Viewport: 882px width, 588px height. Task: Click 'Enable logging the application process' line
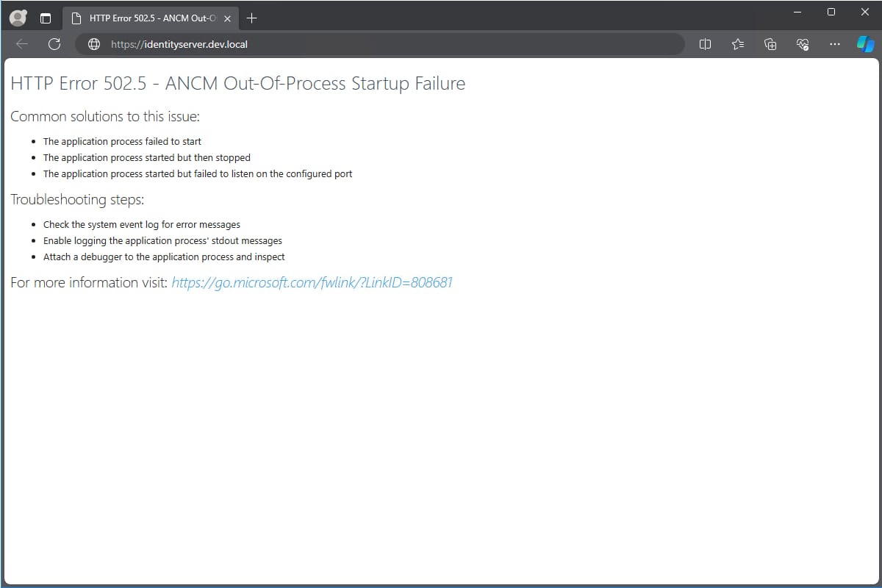pyautogui.click(x=162, y=240)
